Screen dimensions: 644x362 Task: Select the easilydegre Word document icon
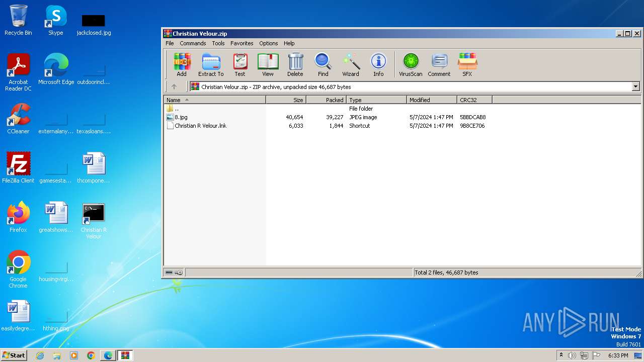[x=18, y=315]
